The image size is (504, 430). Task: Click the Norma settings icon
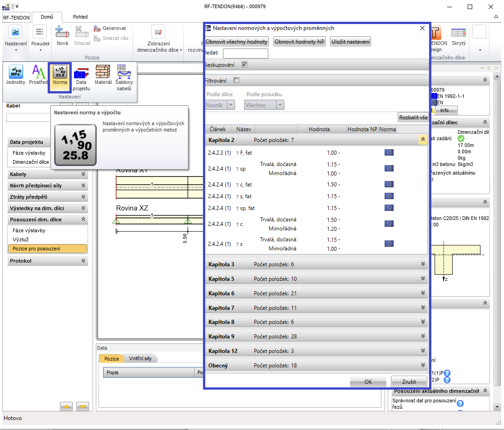(x=60, y=75)
